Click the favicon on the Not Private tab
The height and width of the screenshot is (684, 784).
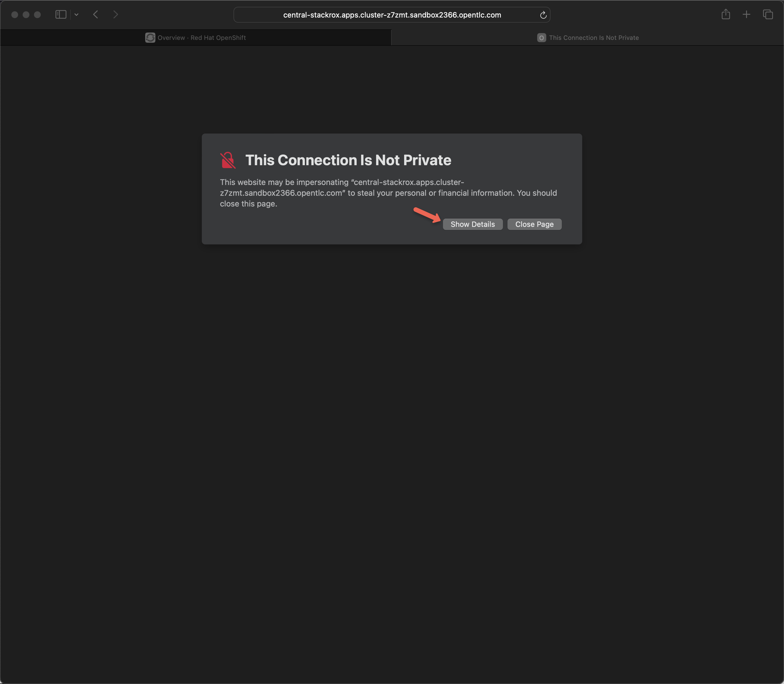point(541,38)
